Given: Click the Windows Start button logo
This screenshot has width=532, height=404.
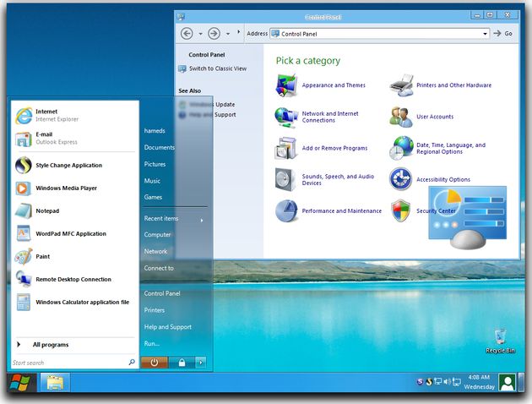Looking at the screenshot, I should (19, 382).
